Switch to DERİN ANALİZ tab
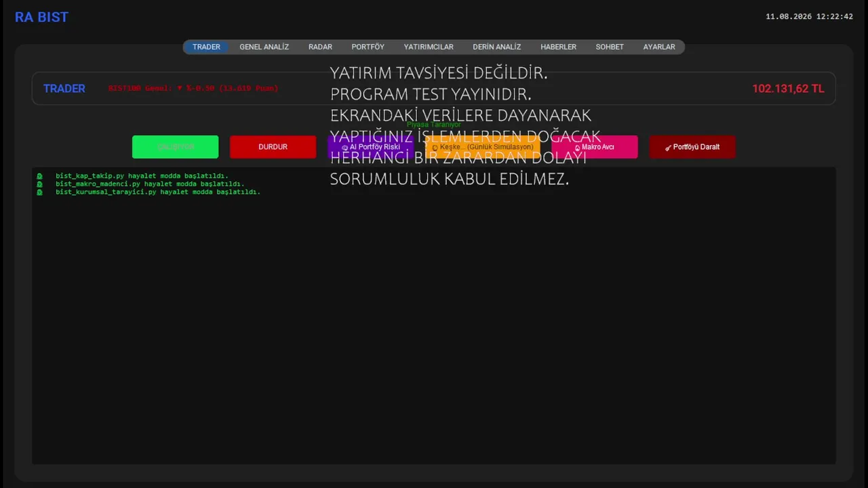The width and height of the screenshot is (868, 488). pos(497,47)
